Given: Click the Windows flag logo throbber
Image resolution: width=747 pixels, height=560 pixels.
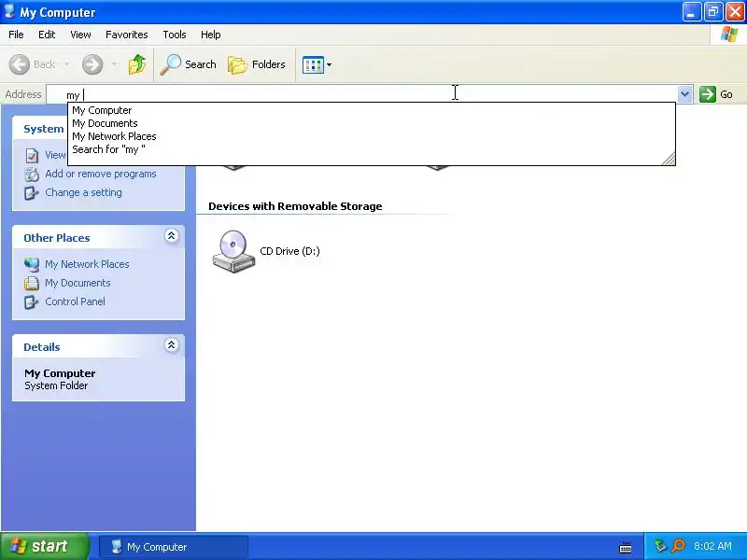Looking at the screenshot, I should tap(729, 35).
